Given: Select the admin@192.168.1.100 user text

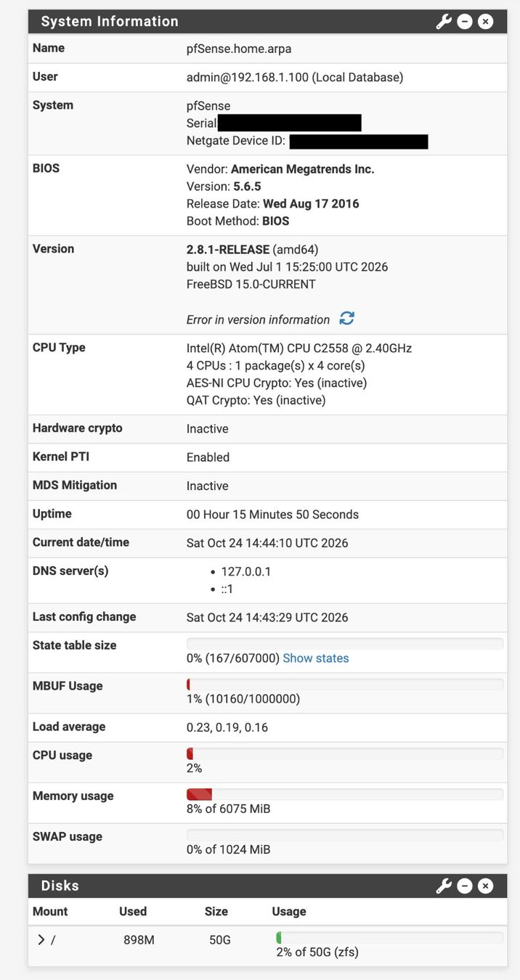Looking at the screenshot, I should (248, 77).
